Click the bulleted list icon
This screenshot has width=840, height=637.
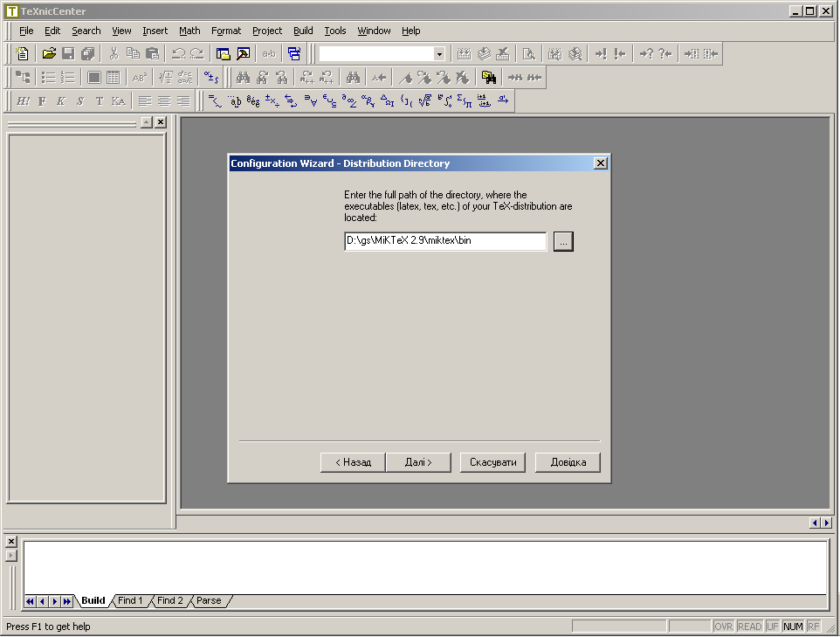coord(49,78)
